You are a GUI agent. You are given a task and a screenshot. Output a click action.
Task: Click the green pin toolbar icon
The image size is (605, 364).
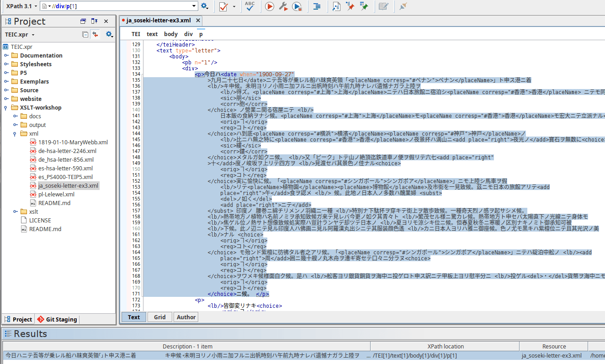click(364, 6)
